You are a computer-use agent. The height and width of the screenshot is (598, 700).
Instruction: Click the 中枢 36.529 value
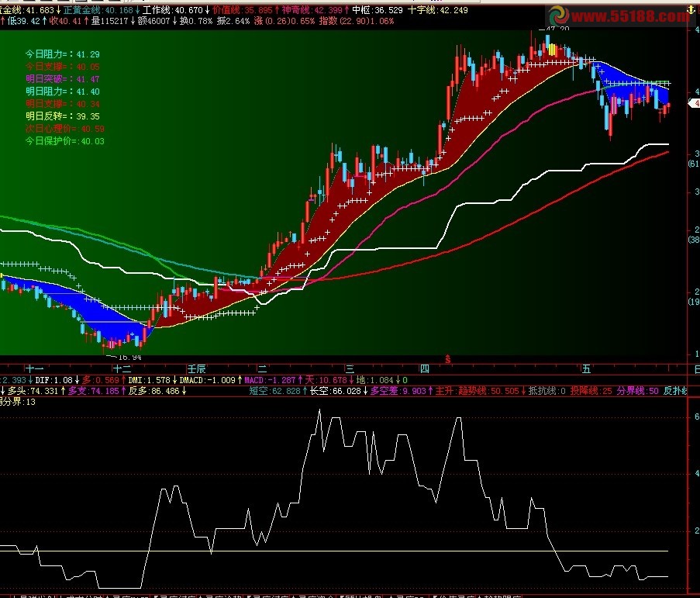pyautogui.click(x=378, y=10)
